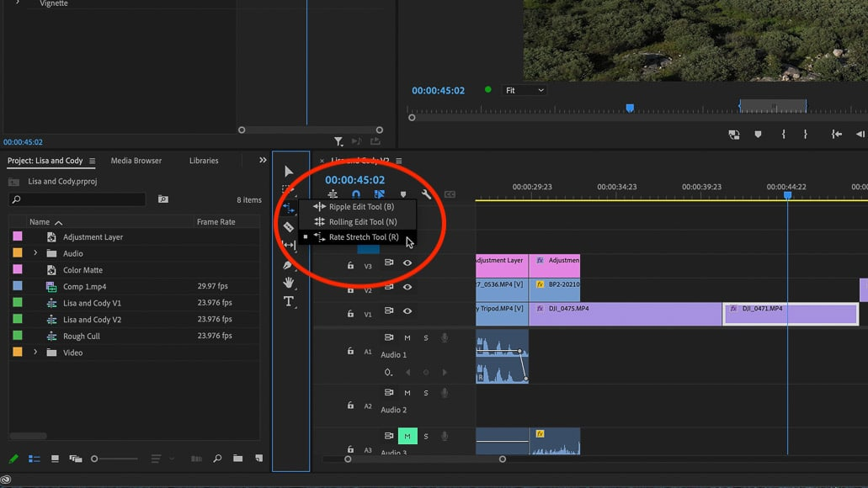Toggle V1 track output eye

[x=407, y=311]
